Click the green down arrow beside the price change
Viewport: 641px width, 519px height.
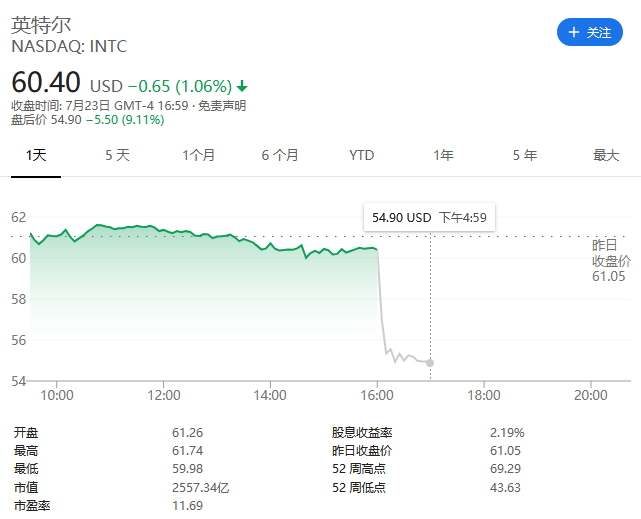pyautogui.click(x=242, y=86)
